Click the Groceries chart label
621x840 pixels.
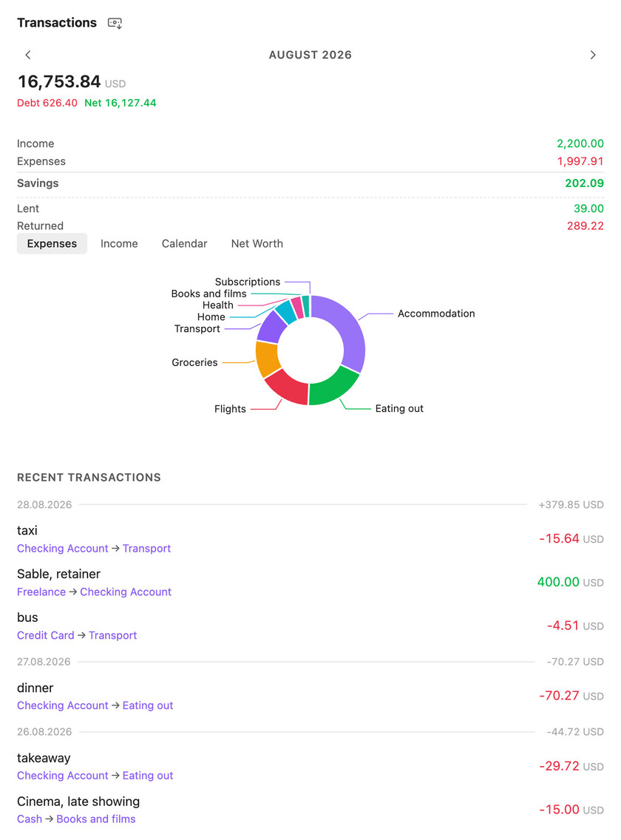(x=194, y=362)
